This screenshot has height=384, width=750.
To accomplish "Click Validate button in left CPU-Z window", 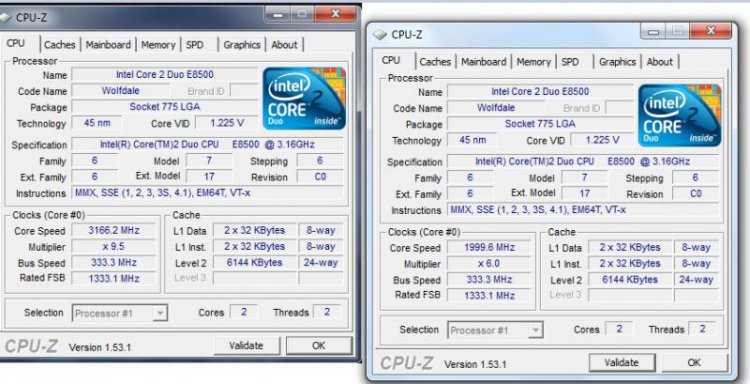I will click(246, 345).
